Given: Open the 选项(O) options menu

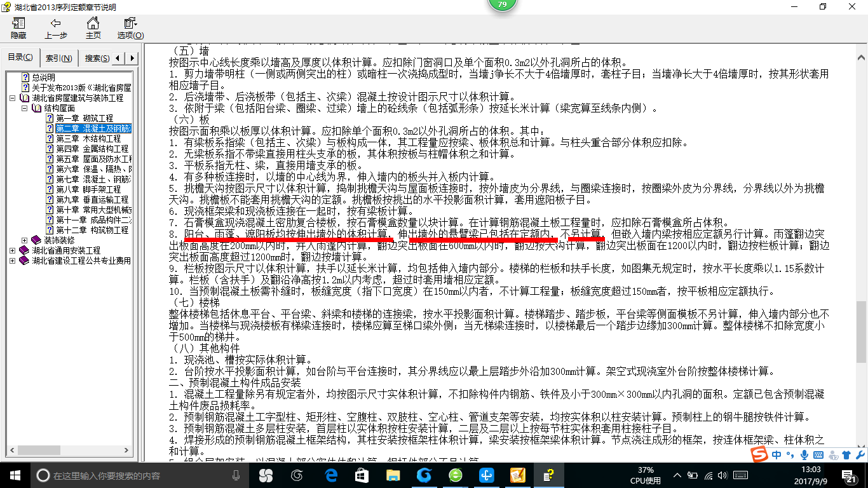Looking at the screenshot, I should pos(130,29).
